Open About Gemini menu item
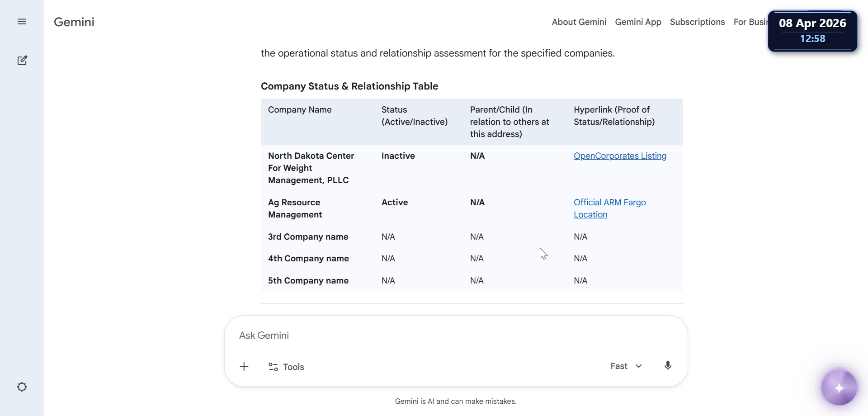This screenshot has width=868, height=416. [x=579, y=22]
